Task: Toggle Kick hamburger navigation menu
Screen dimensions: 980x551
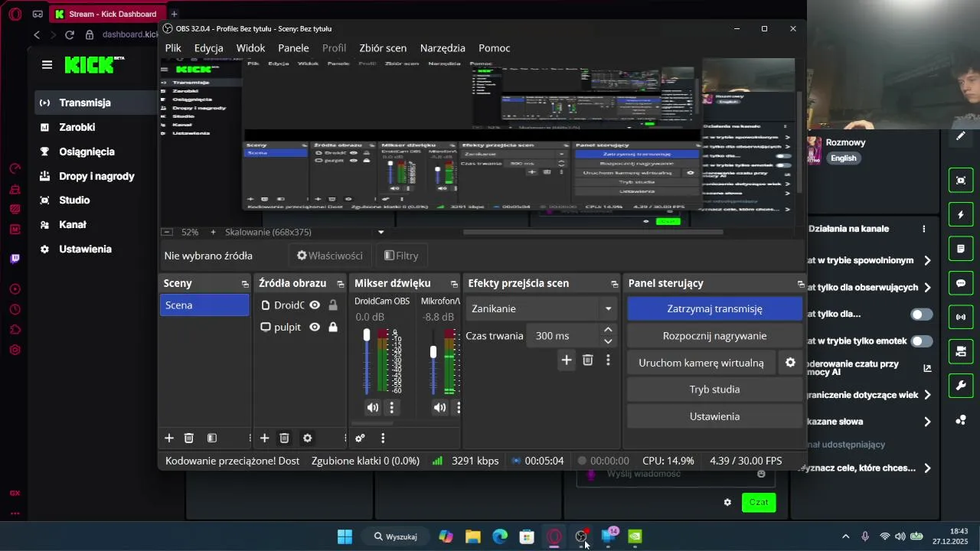Action: pyautogui.click(x=47, y=65)
